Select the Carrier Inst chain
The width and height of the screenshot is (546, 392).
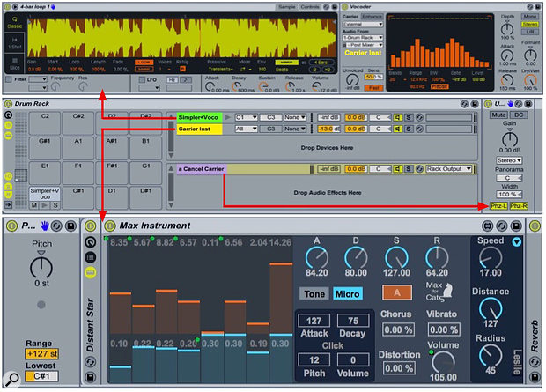point(199,129)
